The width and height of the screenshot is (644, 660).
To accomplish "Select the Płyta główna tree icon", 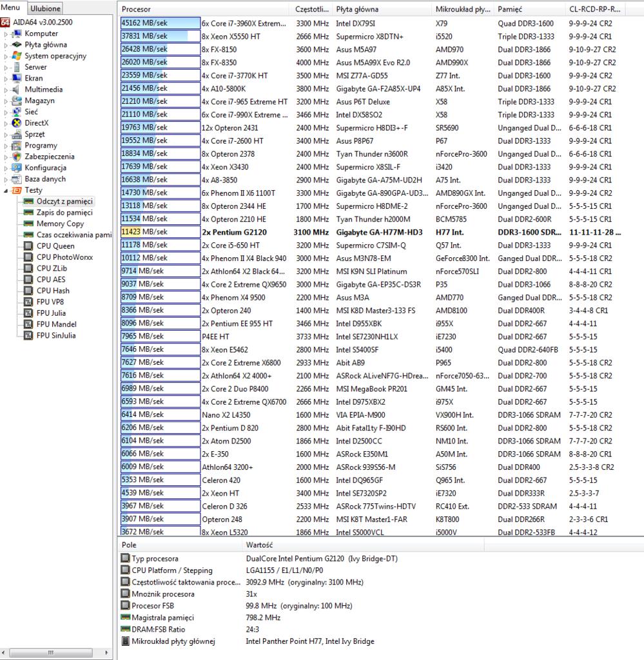I will (17, 44).
